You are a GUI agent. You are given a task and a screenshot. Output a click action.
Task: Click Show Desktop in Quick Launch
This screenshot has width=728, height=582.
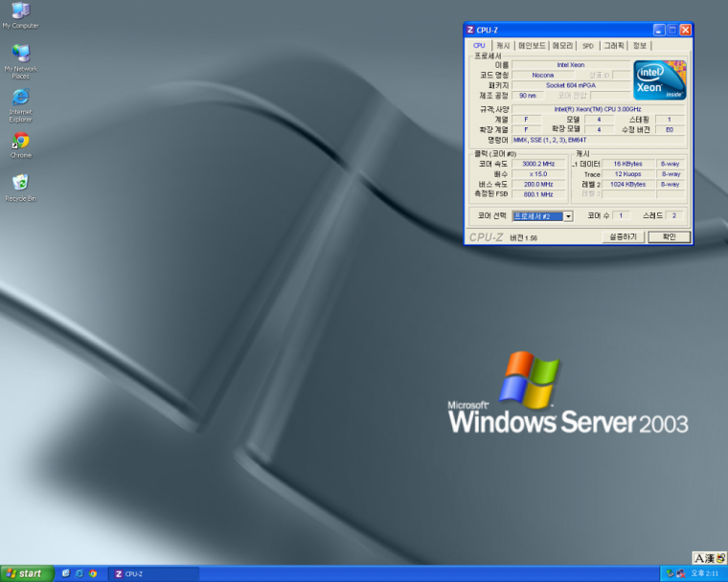tap(66, 573)
